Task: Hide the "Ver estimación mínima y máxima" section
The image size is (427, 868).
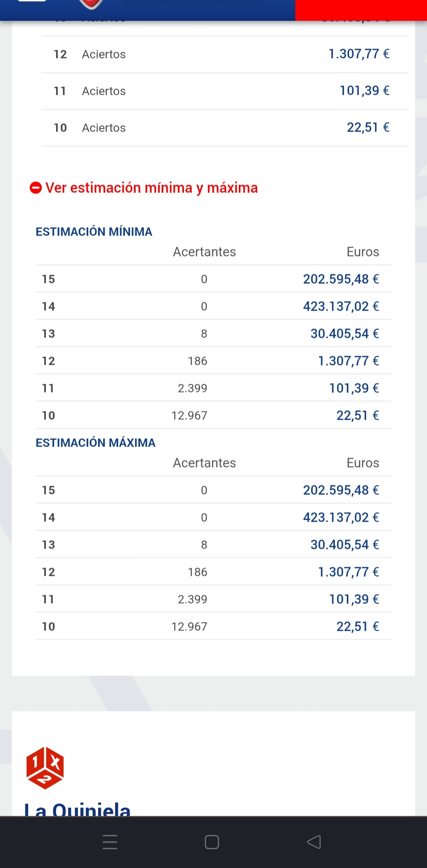Action: click(151, 188)
